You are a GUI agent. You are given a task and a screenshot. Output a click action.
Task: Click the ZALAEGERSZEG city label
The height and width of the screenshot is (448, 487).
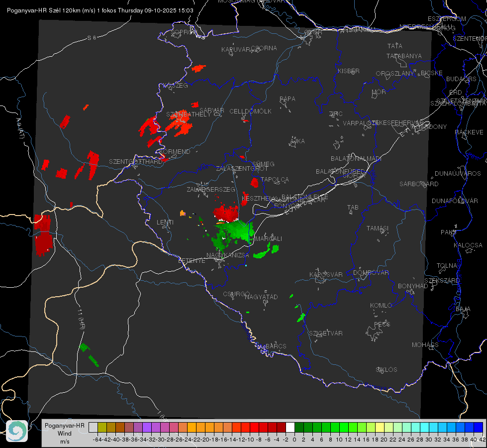click(x=211, y=189)
